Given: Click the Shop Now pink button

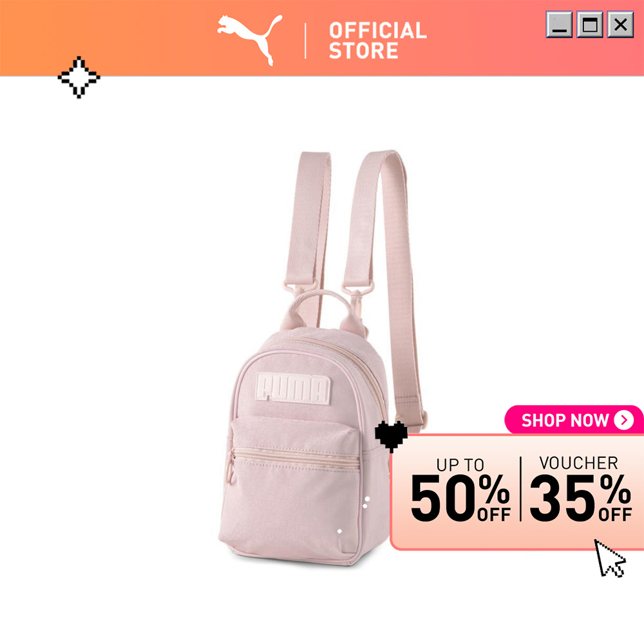Looking at the screenshot, I should click(x=574, y=420).
